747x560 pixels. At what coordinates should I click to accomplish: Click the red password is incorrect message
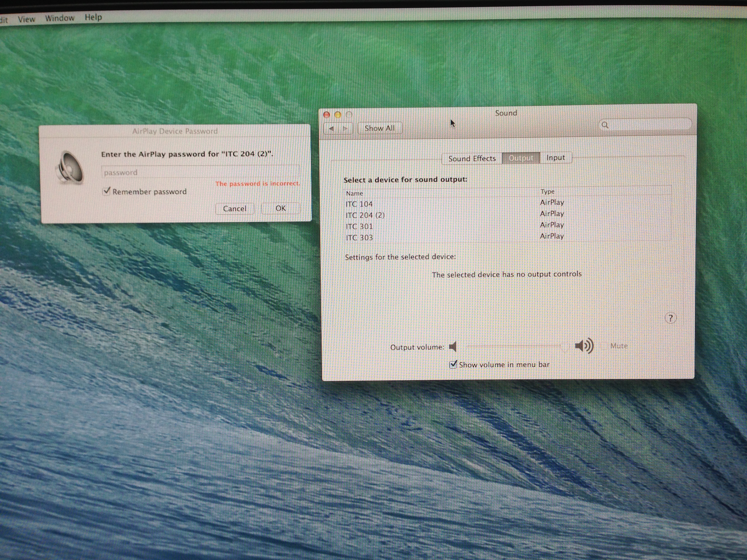click(x=258, y=184)
